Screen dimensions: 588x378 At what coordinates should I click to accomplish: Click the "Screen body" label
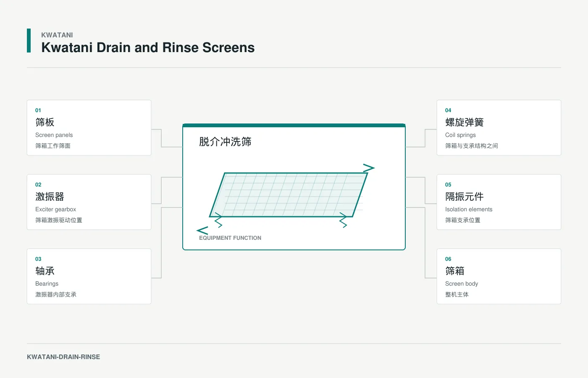pos(462,283)
